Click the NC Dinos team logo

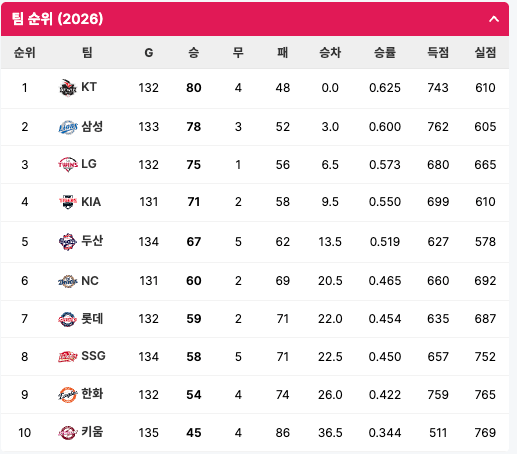coord(68,281)
